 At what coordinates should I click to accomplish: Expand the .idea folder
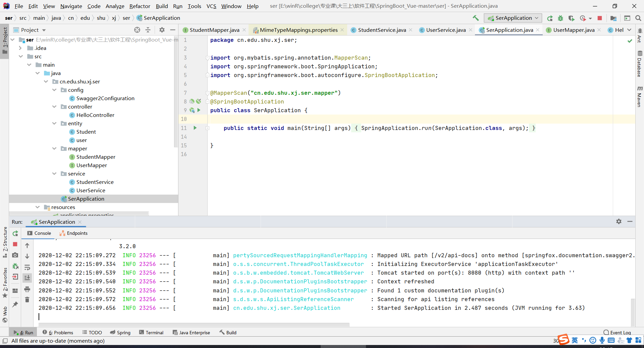20,48
